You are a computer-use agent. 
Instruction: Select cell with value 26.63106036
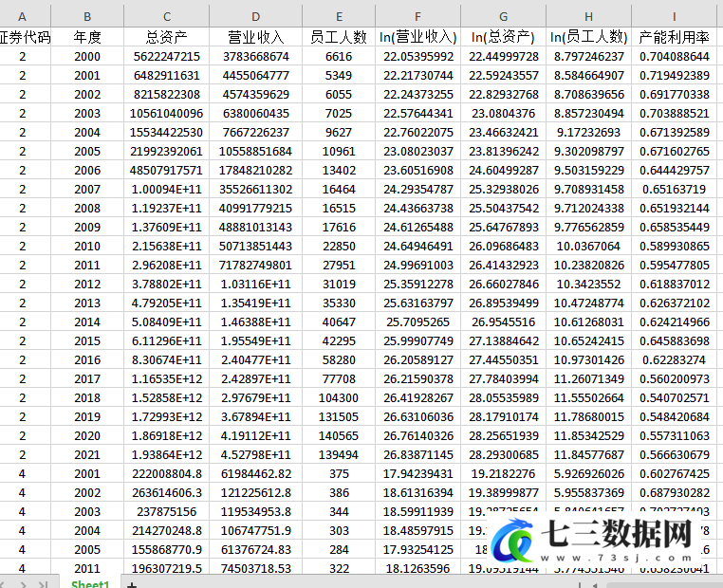coord(417,416)
